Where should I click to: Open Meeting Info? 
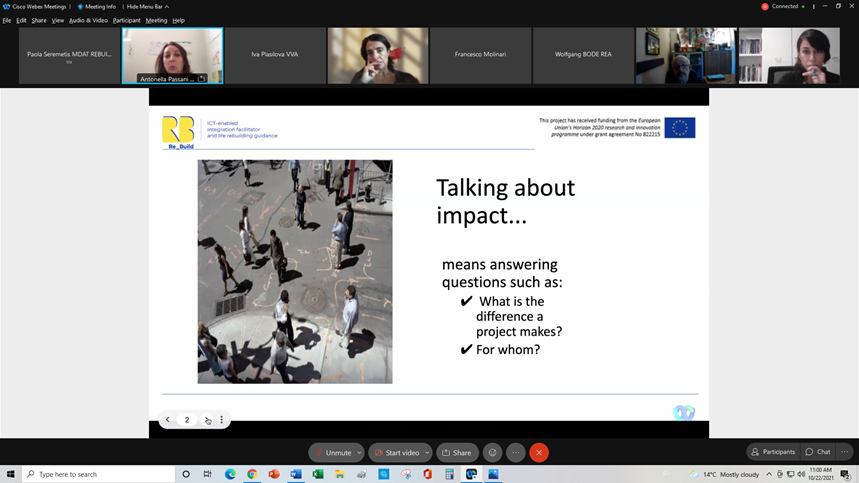click(x=96, y=7)
